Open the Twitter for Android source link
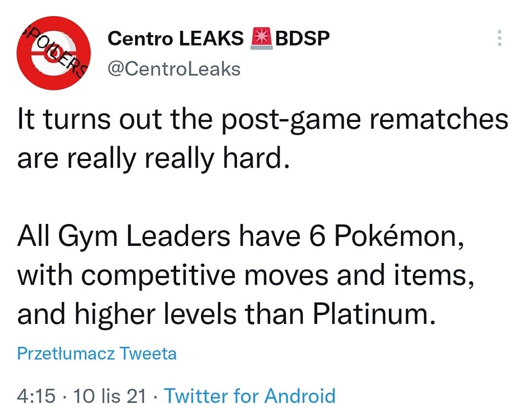 (250, 395)
